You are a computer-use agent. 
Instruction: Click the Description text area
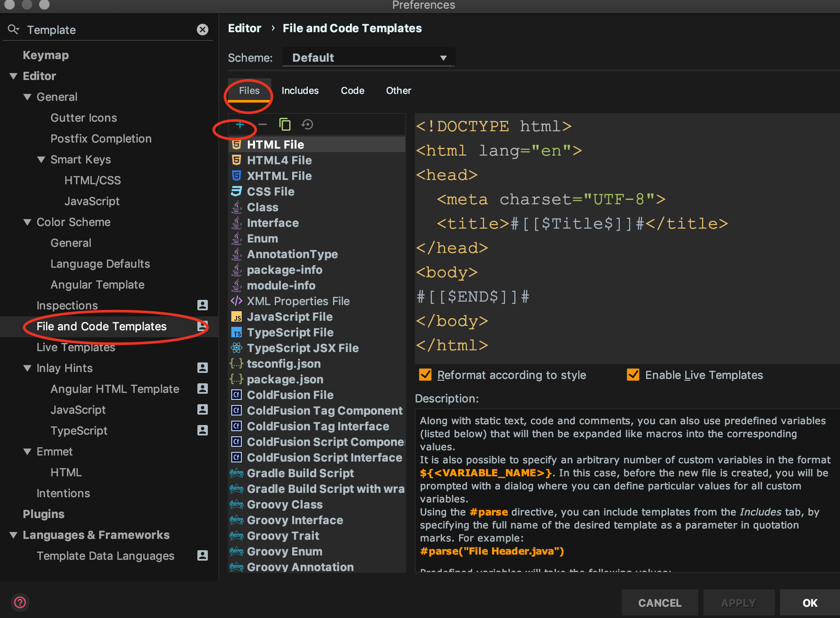pos(627,490)
